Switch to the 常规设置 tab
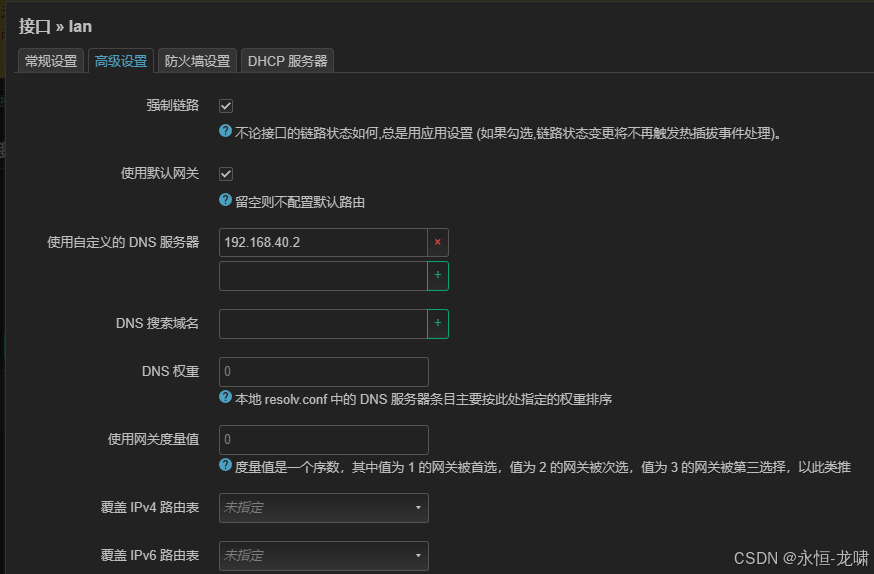This screenshot has height=574, width=874. pos(51,61)
